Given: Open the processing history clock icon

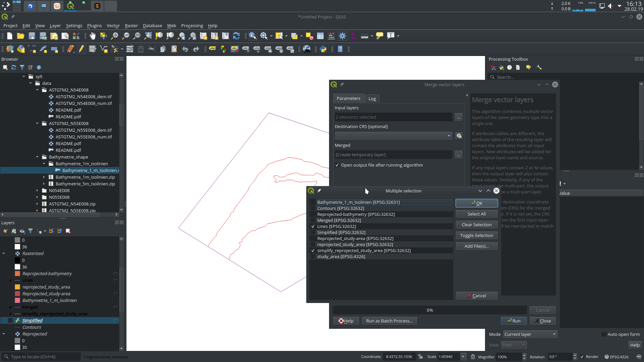Looking at the screenshot, I should point(509,67).
